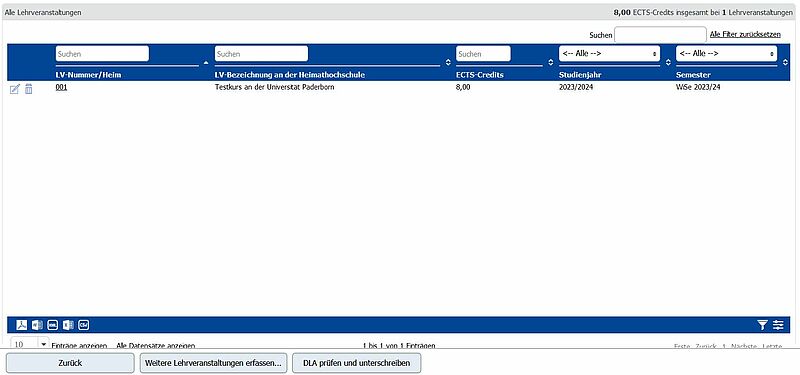This screenshot has width=800, height=375.
Task: Click the Studienjahr column header
Action: pos(581,75)
